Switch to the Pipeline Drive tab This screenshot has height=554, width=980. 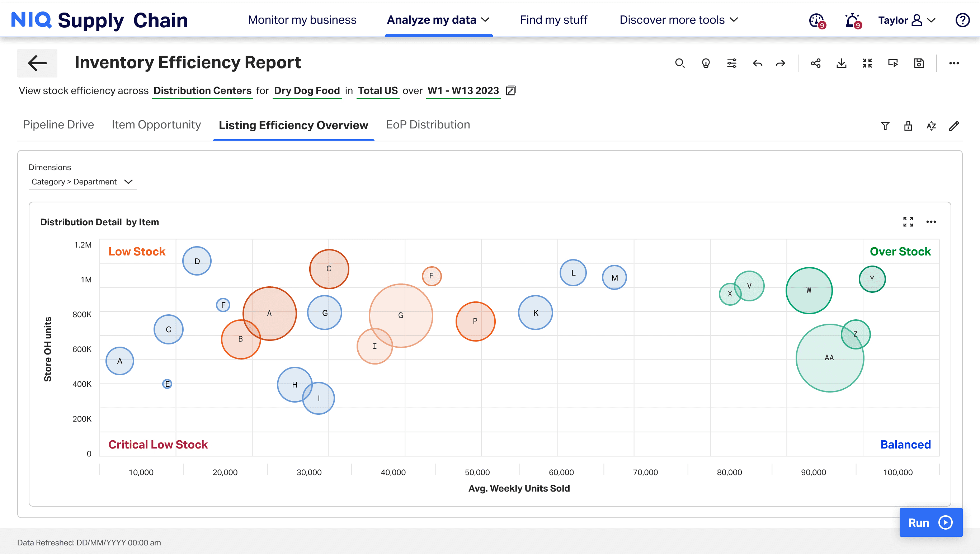tap(58, 125)
